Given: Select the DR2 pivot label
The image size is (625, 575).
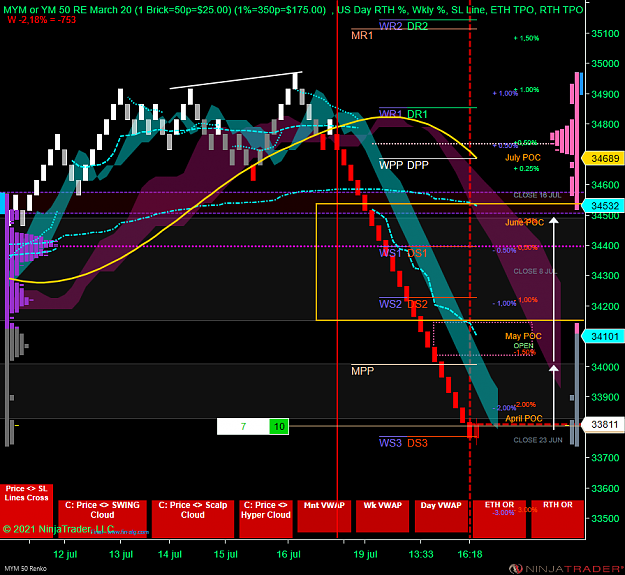Looking at the screenshot, I should pyautogui.click(x=417, y=26).
